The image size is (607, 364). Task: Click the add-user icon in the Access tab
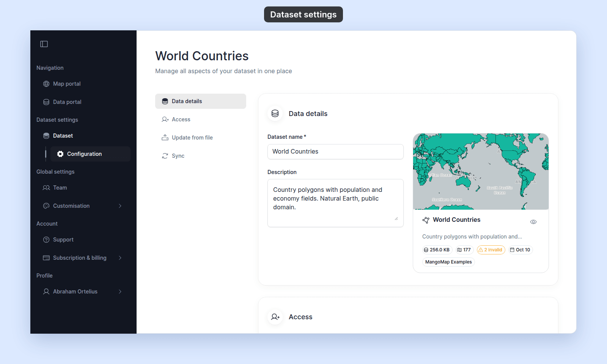pos(165,119)
